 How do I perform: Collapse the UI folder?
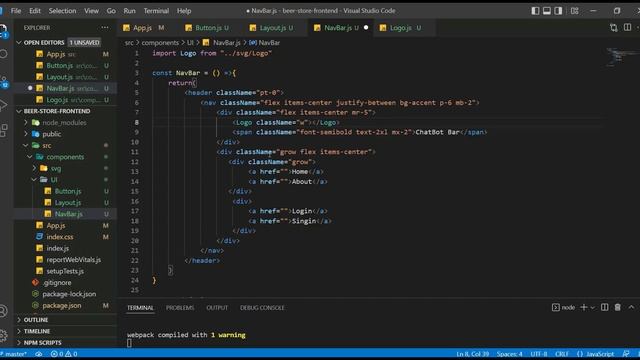tap(66, 180)
